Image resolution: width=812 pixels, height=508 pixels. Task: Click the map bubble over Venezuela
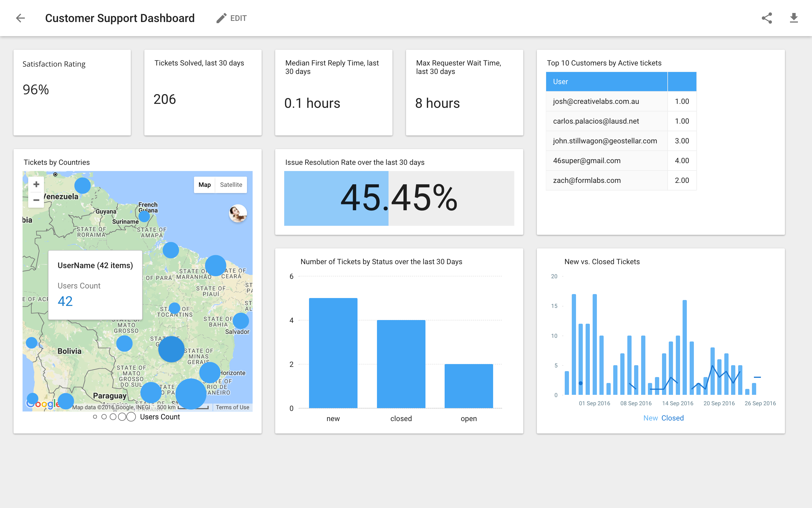pyautogui.click(x=83, y=185)
